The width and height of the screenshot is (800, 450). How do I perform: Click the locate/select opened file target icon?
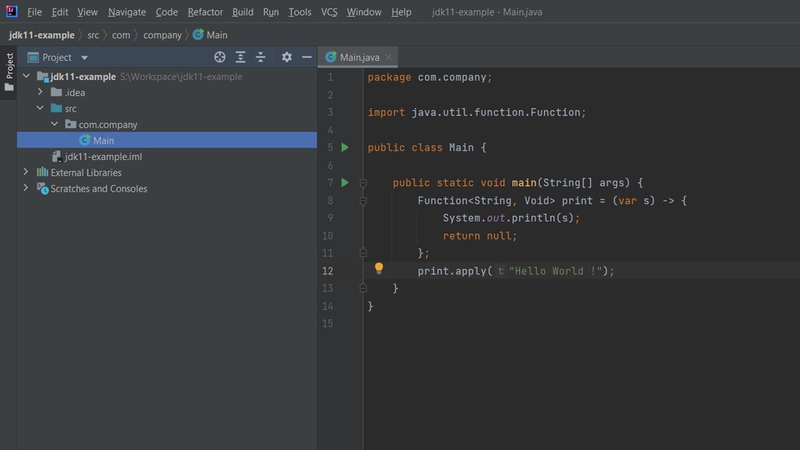pyautogui.click(x=220, y=58)
